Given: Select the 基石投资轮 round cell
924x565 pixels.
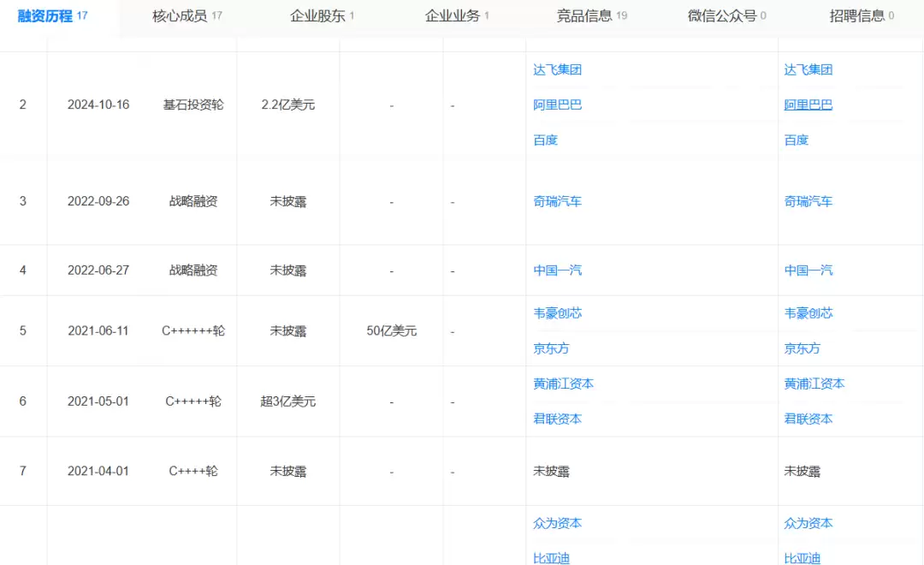Looking at the screenshot, I should coord(193,105).
